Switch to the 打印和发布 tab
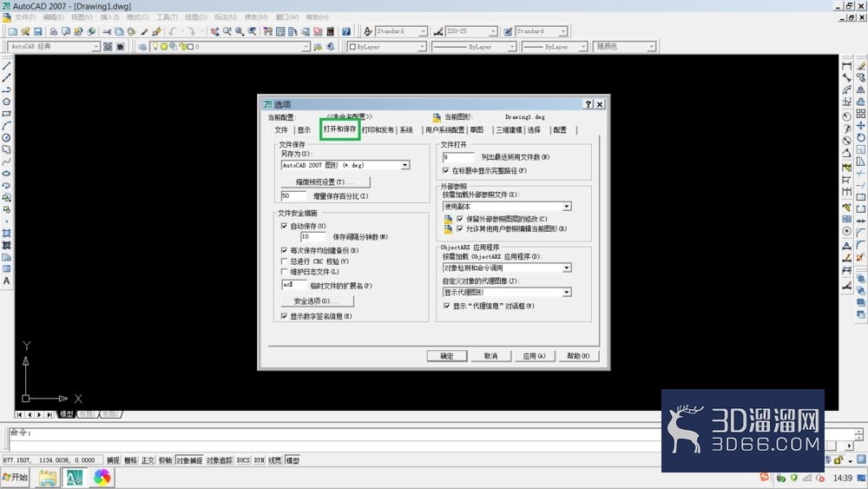 point(378,130)
